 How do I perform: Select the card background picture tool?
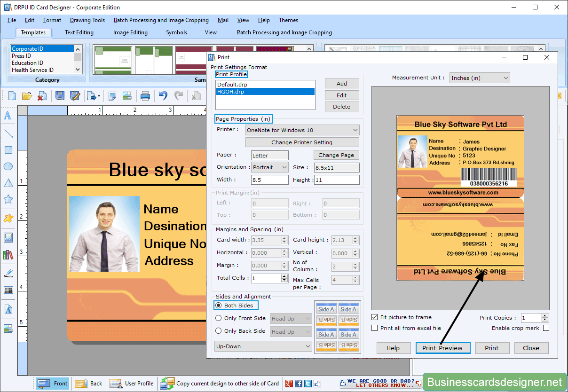[x=8, y=328]
